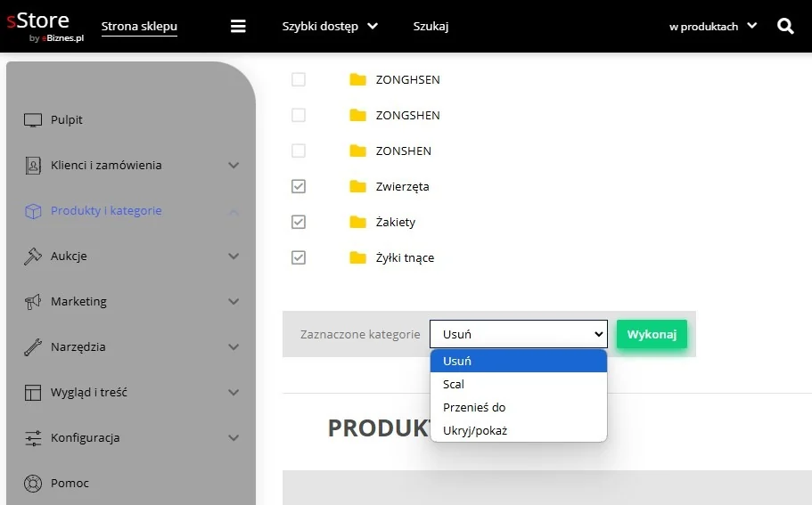Open the Konfiguracja sidebar section
This screenshot has width=812, height=505.
[x=85, y=437]
